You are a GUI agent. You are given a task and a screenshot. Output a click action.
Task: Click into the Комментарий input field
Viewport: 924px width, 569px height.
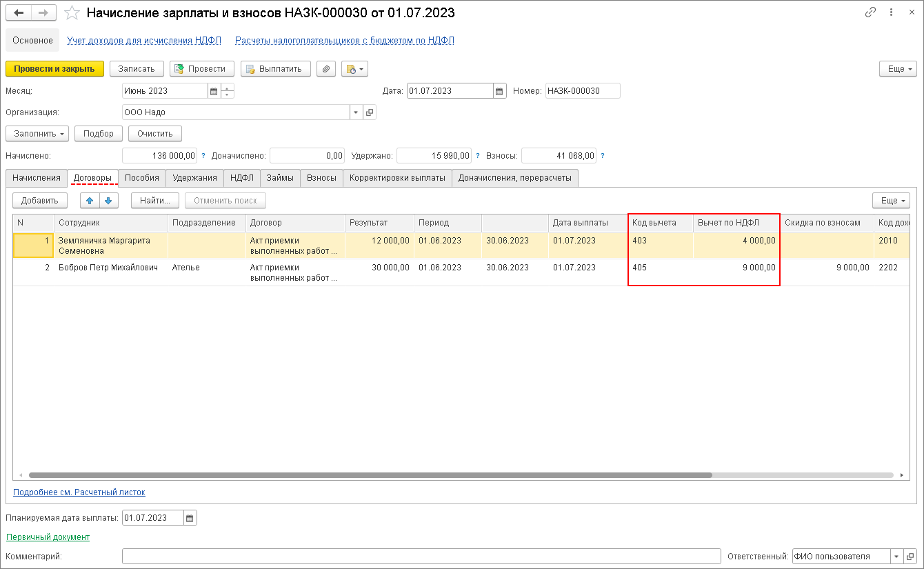[x=421, y=557]
